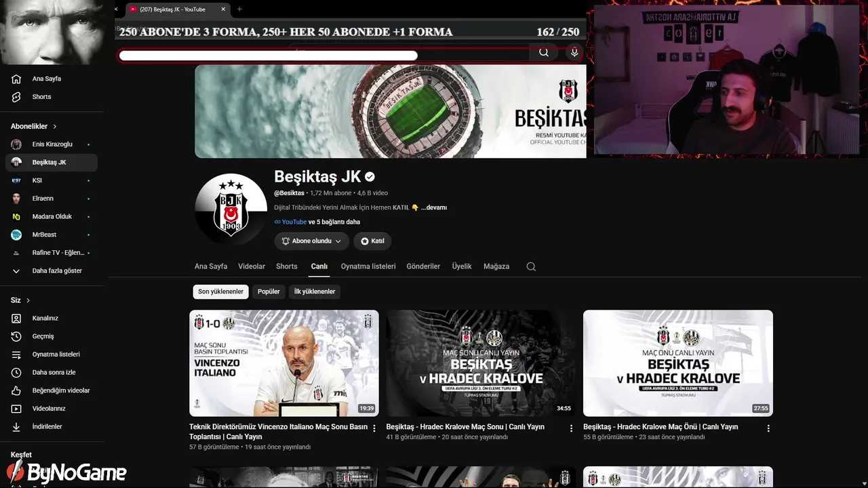This screenshot has width=868, height=488.
Task: Open the Abone olundu dropdown
Action: point(312,241)
